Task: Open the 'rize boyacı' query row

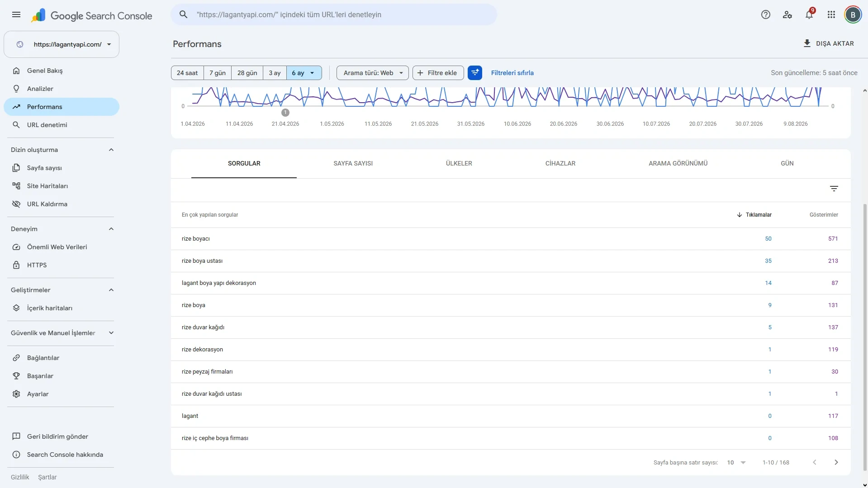Action: 511,239
